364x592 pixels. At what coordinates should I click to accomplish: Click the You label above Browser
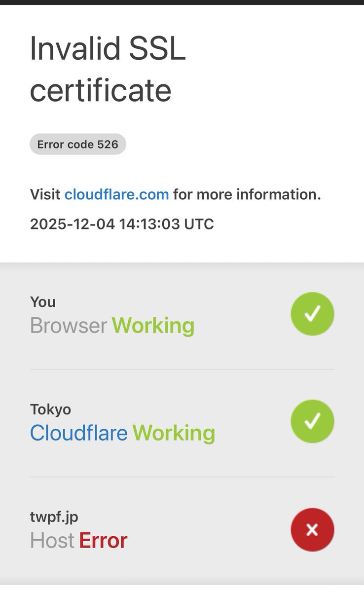click(43, 302)
